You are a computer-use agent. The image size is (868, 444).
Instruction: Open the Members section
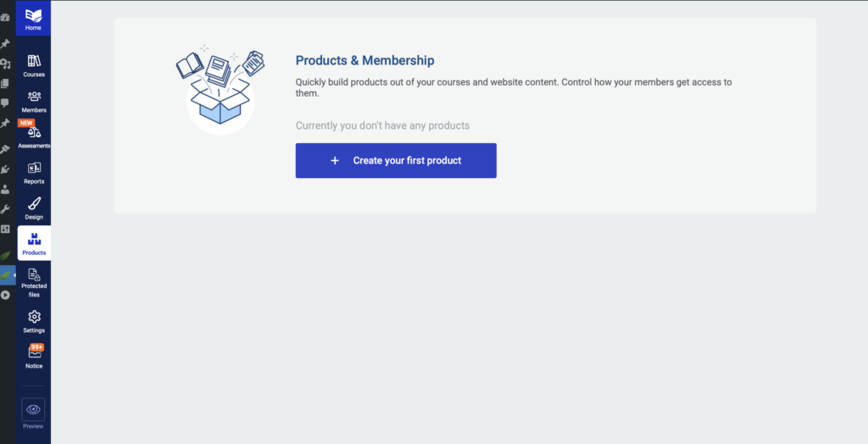(x=34, y=101)
